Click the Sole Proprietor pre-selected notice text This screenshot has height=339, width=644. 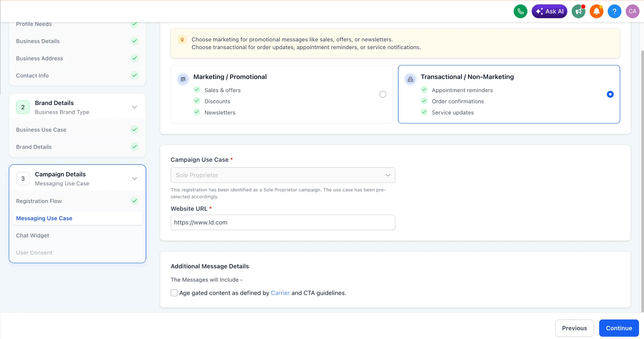[x=278, y=193]
